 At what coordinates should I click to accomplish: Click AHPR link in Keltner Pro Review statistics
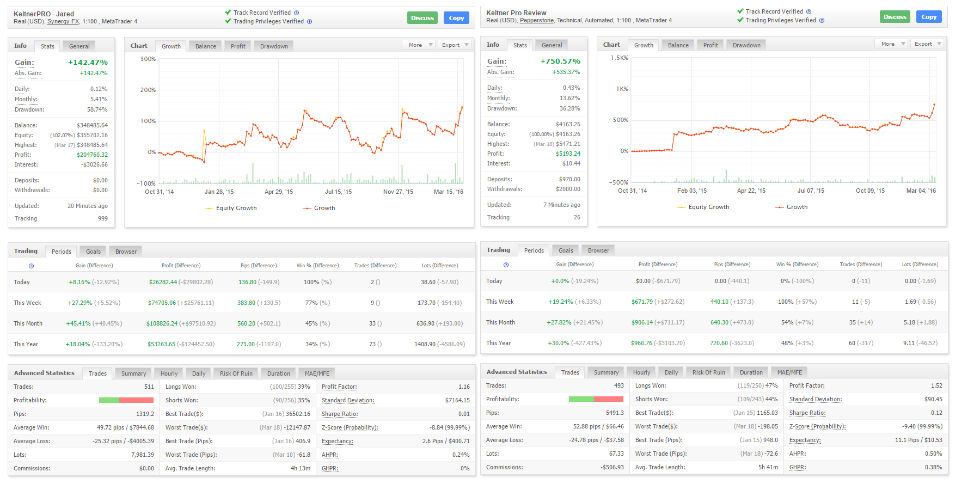[798, 454]
